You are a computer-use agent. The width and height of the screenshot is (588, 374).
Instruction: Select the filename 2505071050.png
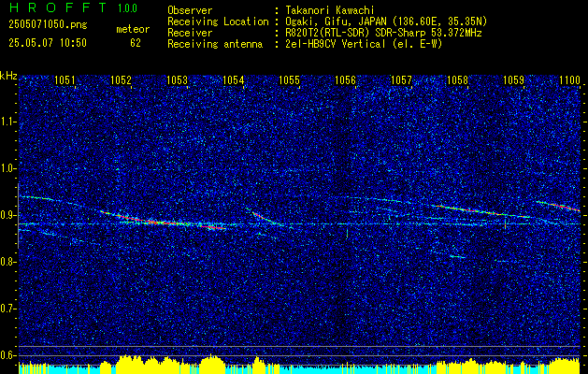pyautogui.click(x=48, y=25)
